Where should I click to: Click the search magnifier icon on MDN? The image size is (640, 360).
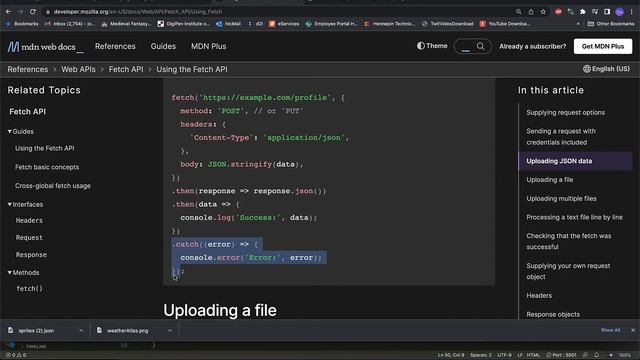point(481,46)
